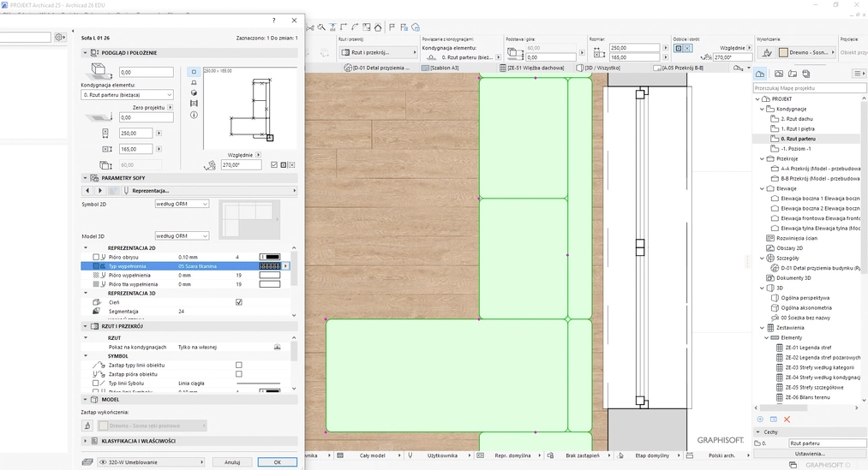Click the help question mark in dialog
This screenshot has height=470, width=868.
(273, 21)
